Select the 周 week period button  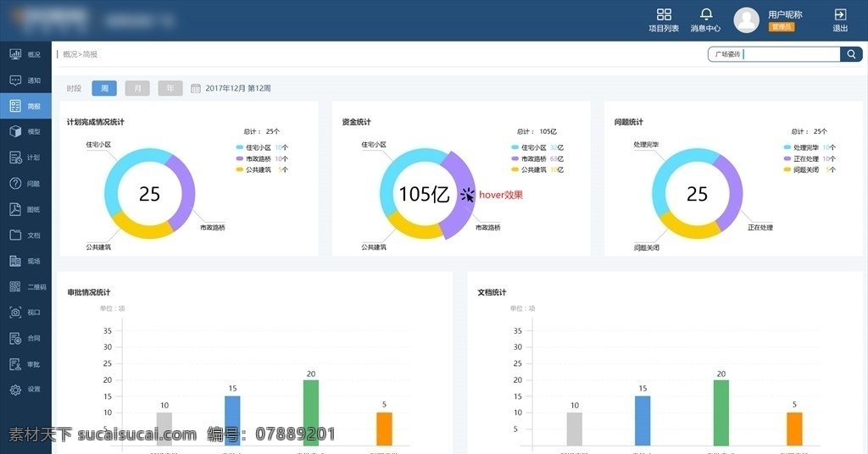(104, 88)
